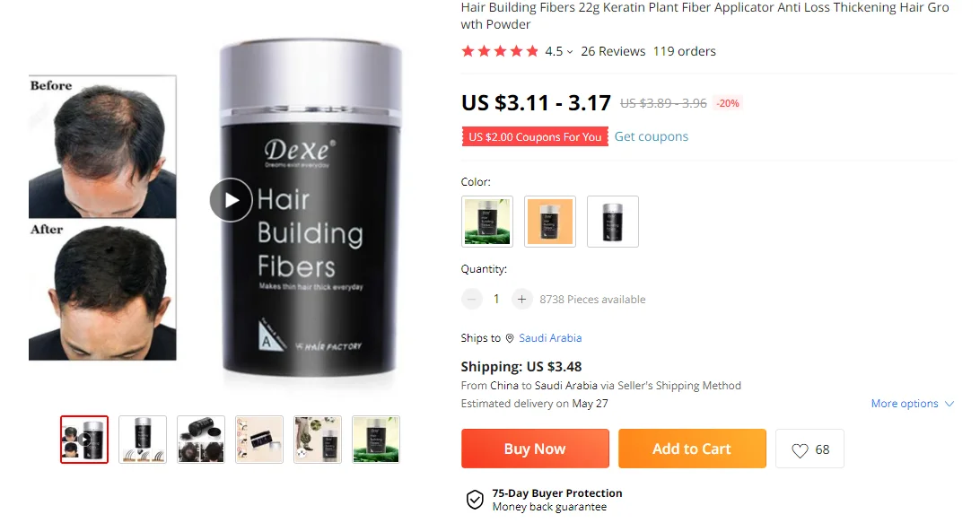The image size is (980, 523).
Task: Decrease quantity with minus button
Action: pos(472,300)
